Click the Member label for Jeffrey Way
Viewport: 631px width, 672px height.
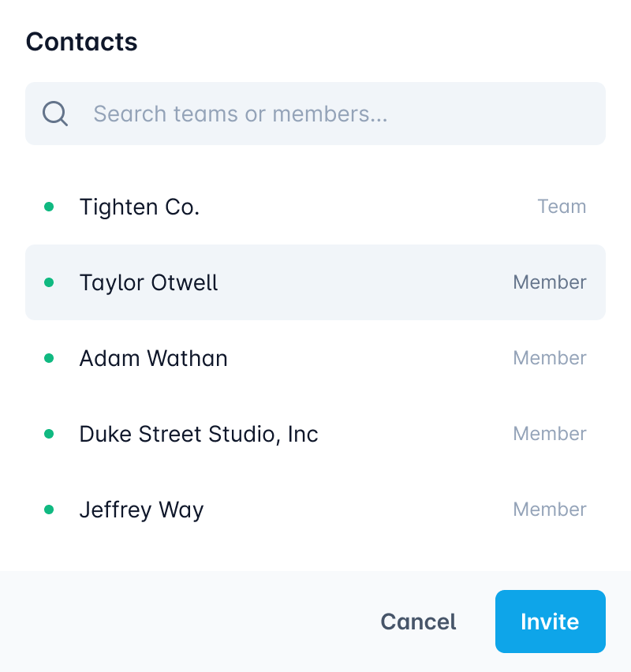coord(550,510)
